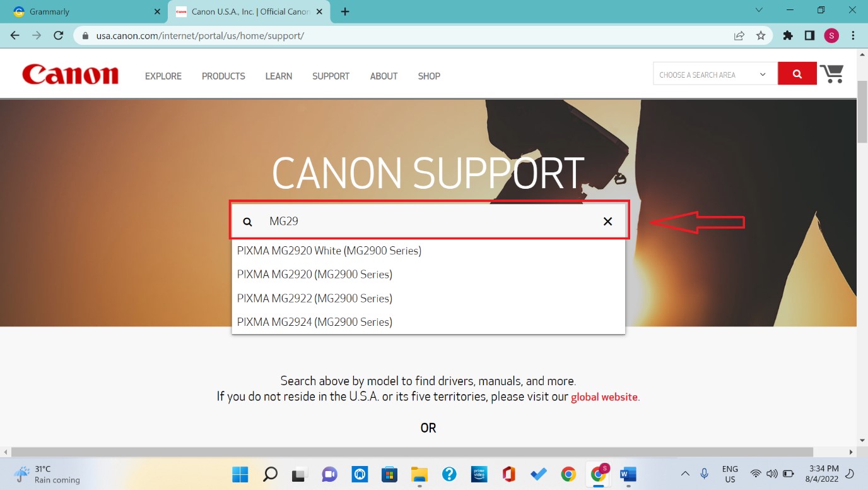The height and width of the screenshot is (490, 868).
Task: Click the microphone tray icon
Action: coord(705,474)
